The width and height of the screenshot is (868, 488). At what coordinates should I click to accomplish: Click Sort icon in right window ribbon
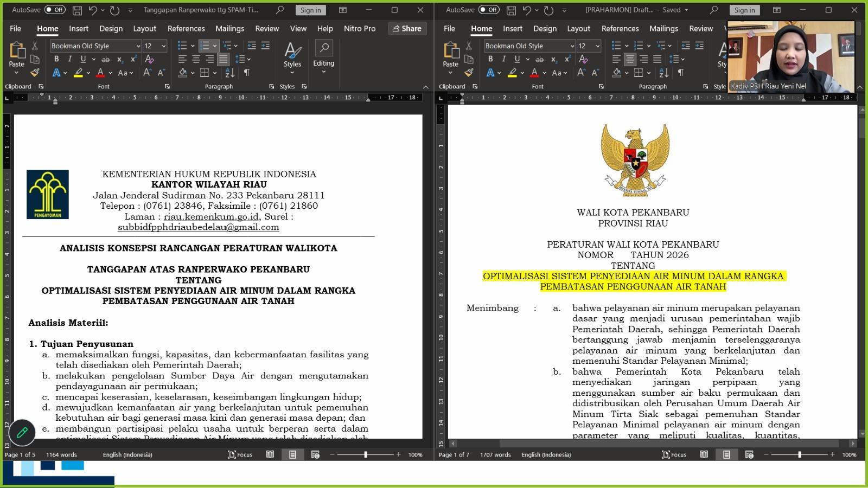pos(664,73)
